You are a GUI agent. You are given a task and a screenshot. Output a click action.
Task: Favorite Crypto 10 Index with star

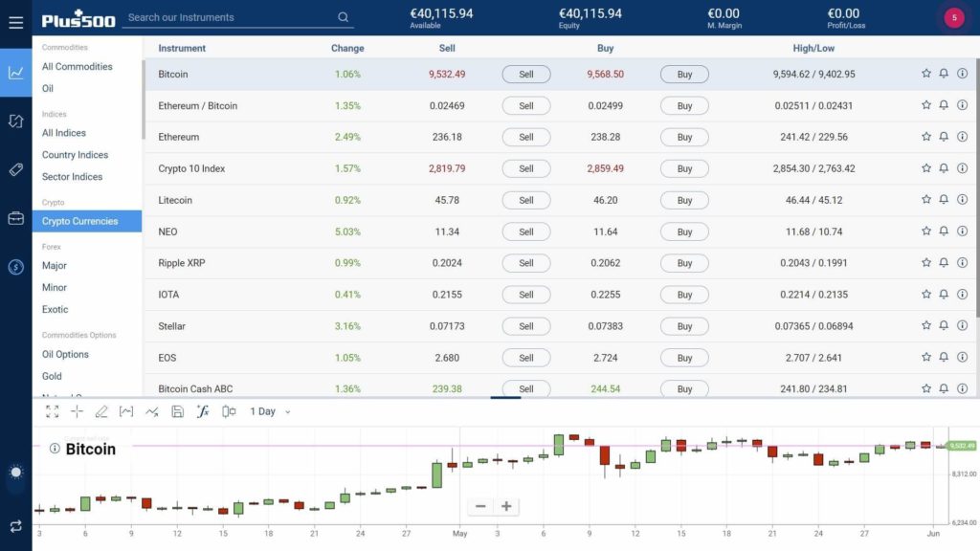925,168
